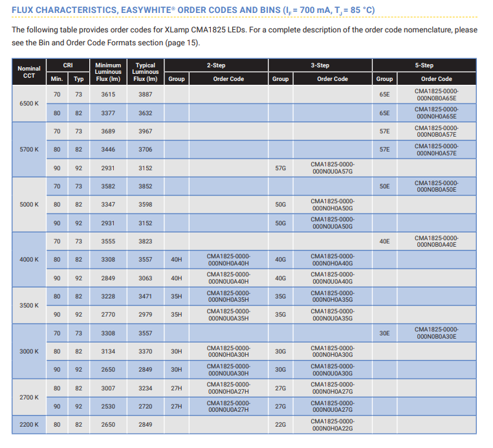493x448 pixels.
Task: Click the '3000 K' row label
Action: [x=29, y=352]
